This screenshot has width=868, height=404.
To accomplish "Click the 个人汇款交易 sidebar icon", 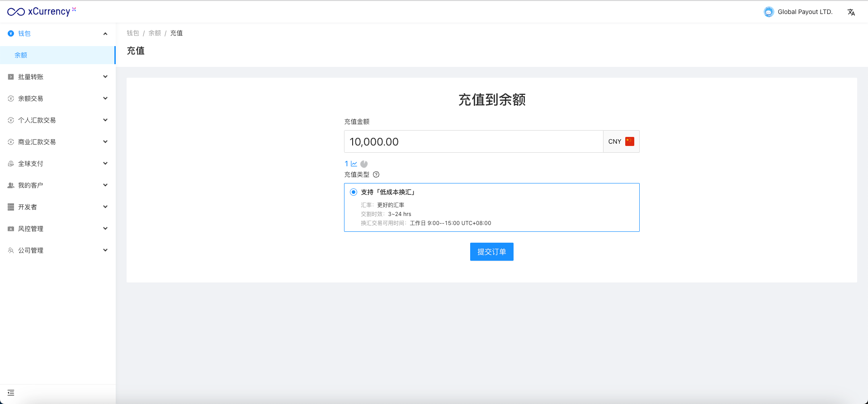I will pyautogui.click(x=11, y=120).
